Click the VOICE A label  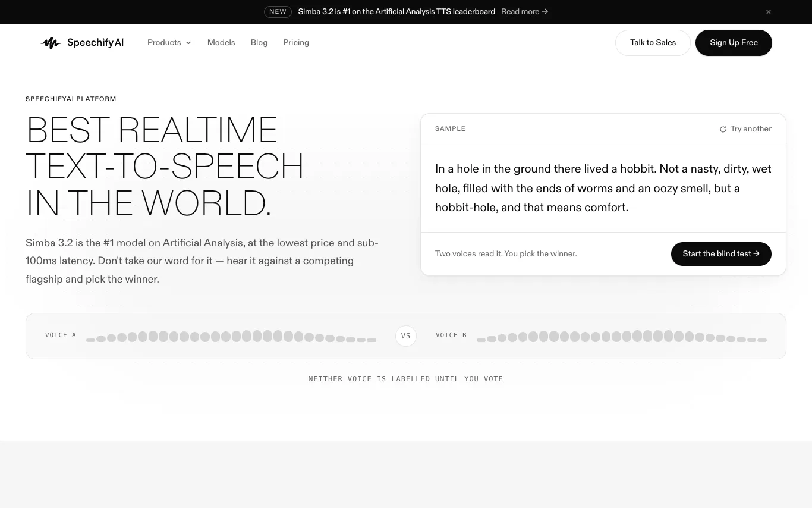(x=61, y=335)
